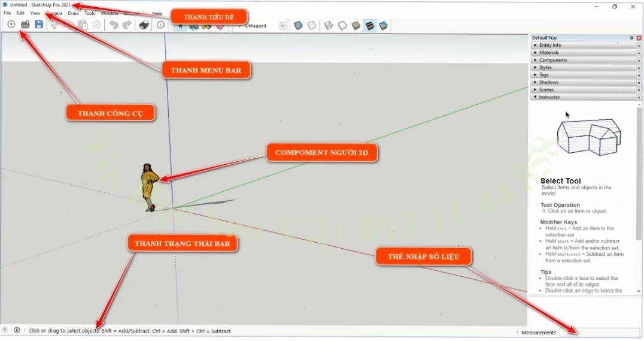Switch to Hidden Line face style
The image size is (644, 341).
342,26
